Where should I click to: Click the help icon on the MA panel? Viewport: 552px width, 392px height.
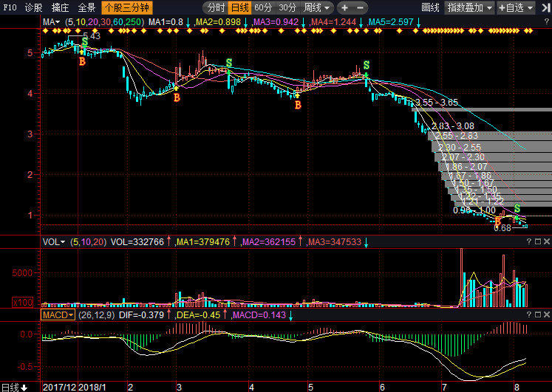(x=547, y=22)
